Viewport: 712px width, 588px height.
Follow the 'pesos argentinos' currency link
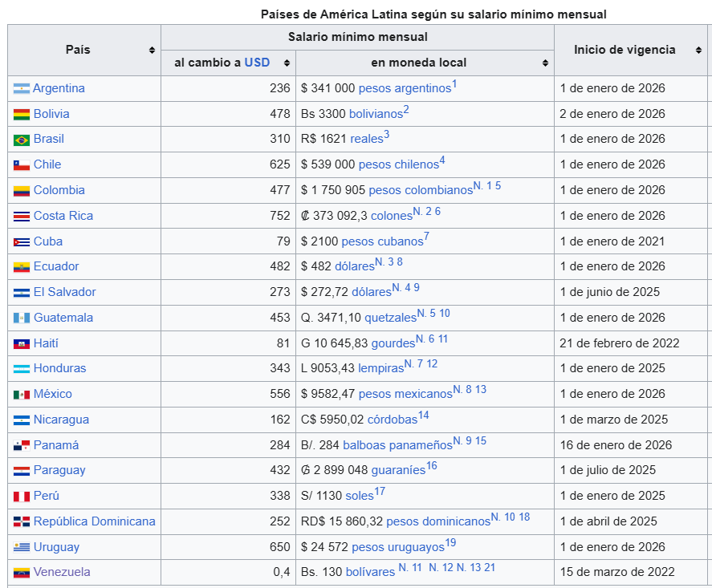(x=404, y=88)
